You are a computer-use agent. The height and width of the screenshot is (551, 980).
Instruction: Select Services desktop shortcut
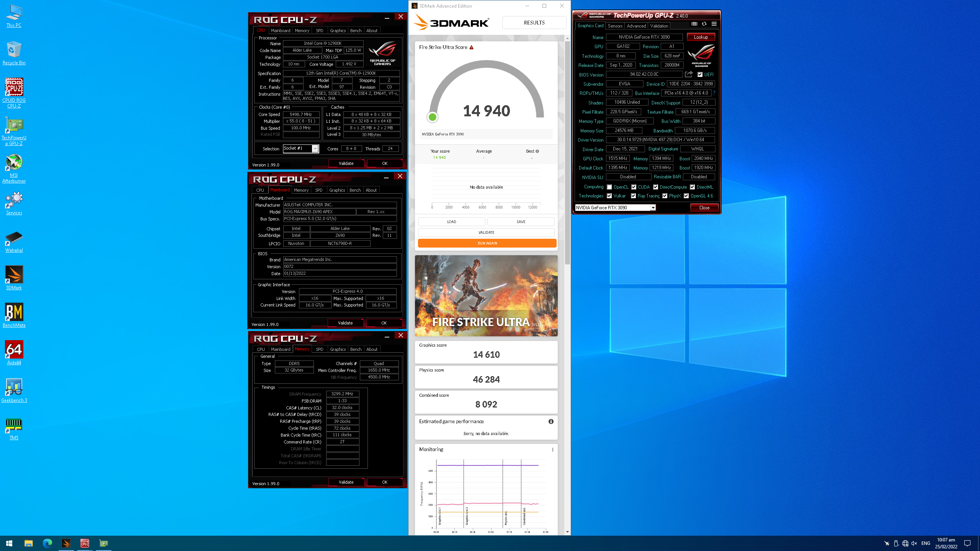[14, 204]
